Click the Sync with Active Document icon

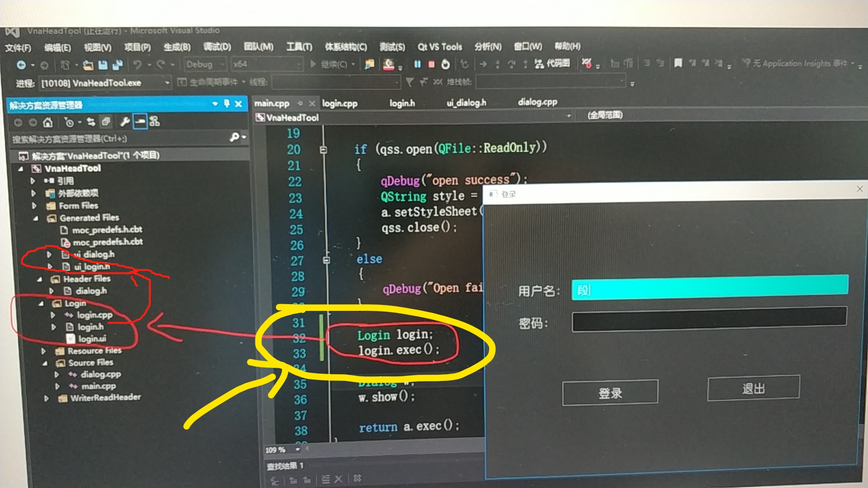tap(91, 122)
